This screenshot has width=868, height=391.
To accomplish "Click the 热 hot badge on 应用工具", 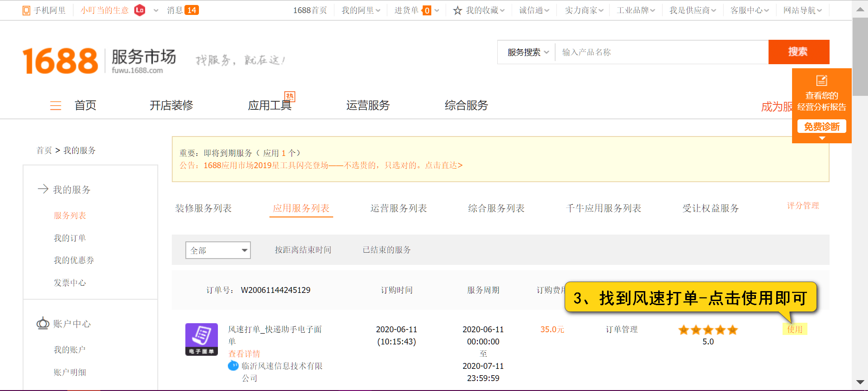I will click(x=290, y=96).
